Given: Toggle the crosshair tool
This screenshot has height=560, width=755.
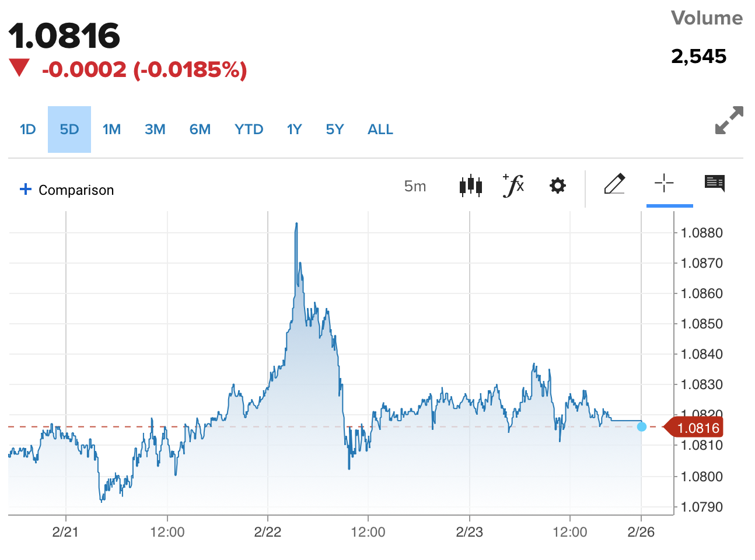Looking at the screenshot, I should [x=664, y=183].
